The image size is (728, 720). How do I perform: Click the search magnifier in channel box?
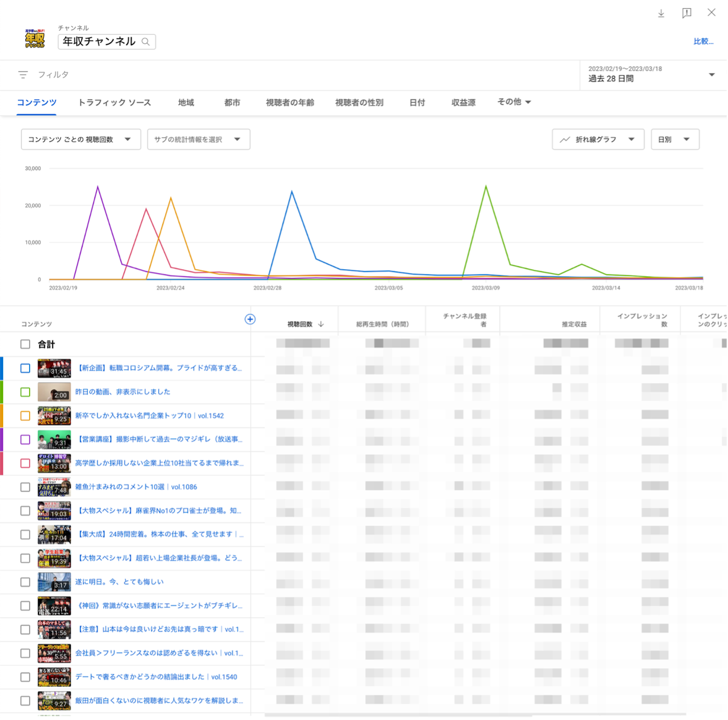tap(145, 42)
